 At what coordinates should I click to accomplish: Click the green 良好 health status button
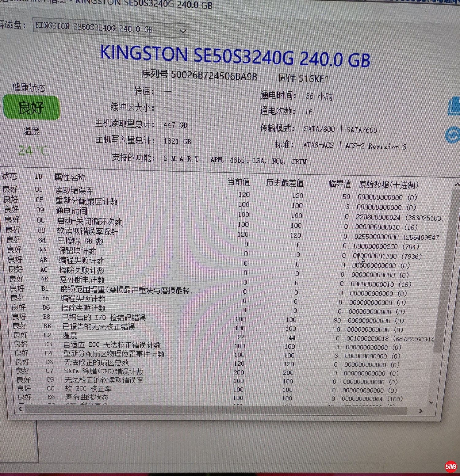coord(31,108)
